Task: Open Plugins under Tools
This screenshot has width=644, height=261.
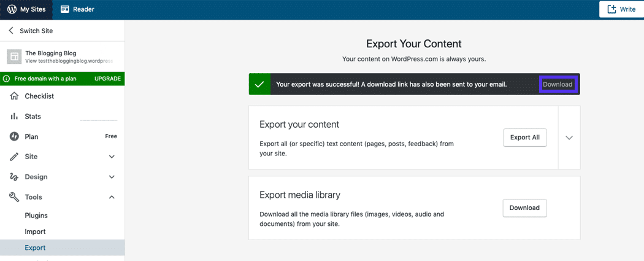Action: point(36,216)
